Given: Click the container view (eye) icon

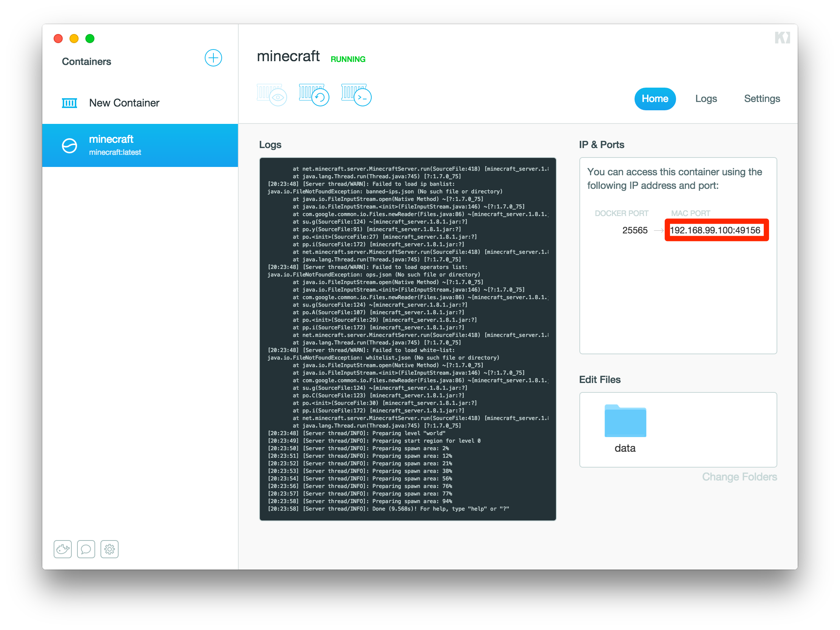Looking at the screenshot, I should click(x=272, y=95).
